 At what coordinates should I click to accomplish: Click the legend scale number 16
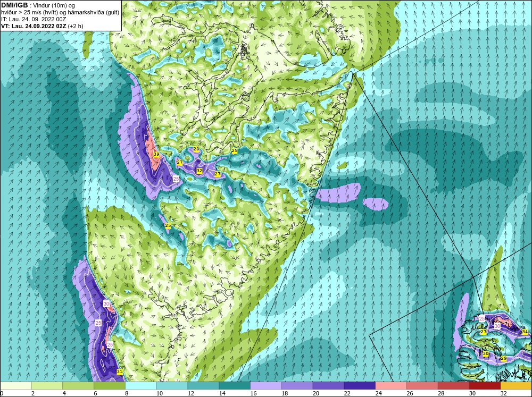[253, 393]
